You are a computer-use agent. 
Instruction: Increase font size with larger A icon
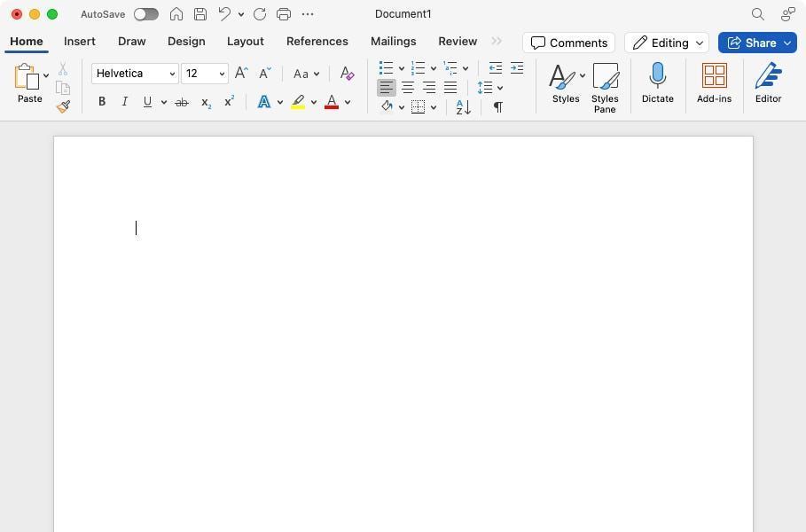[241, 73]
